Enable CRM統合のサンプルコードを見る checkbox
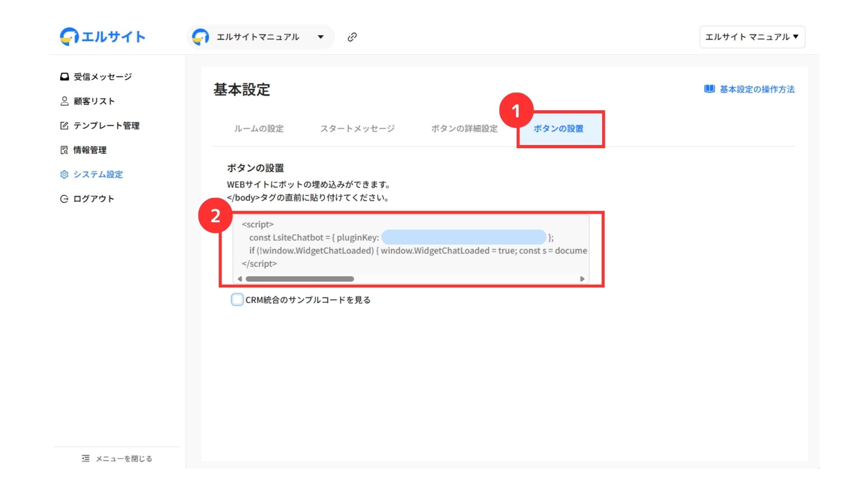The image size is (868, 488). click(x=237, y=300)
